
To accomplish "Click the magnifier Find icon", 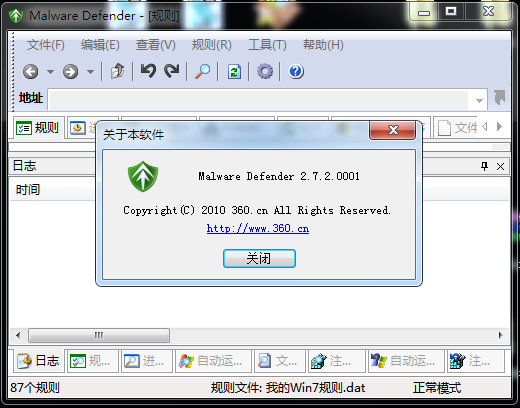I will [202, 71].
